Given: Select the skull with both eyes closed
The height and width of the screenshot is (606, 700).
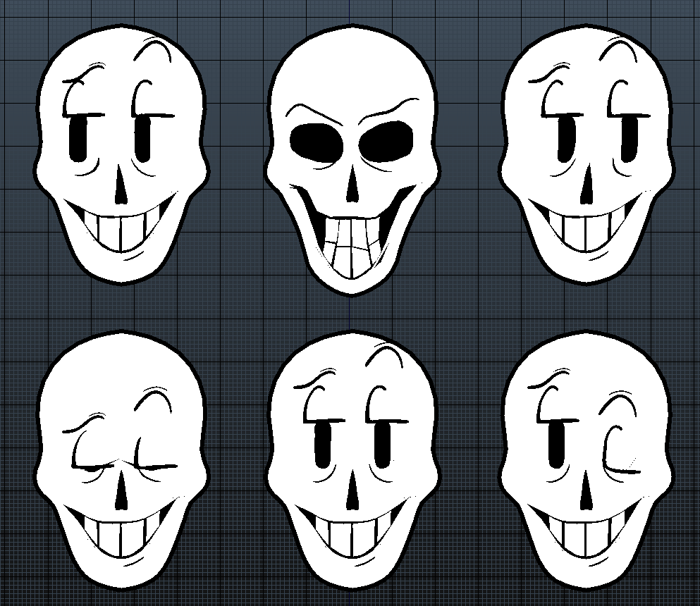Looking at the screenshot, I should [x=121, y=459].
